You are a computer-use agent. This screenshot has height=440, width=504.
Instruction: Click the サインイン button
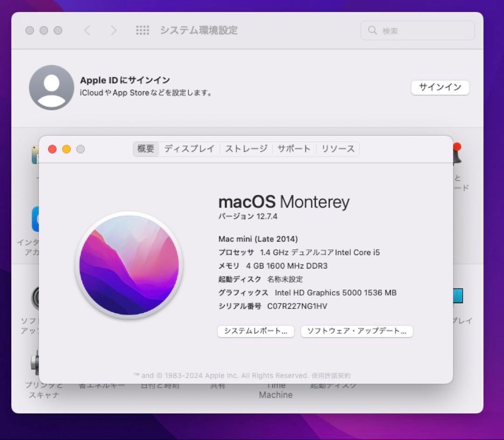[440, 88]
